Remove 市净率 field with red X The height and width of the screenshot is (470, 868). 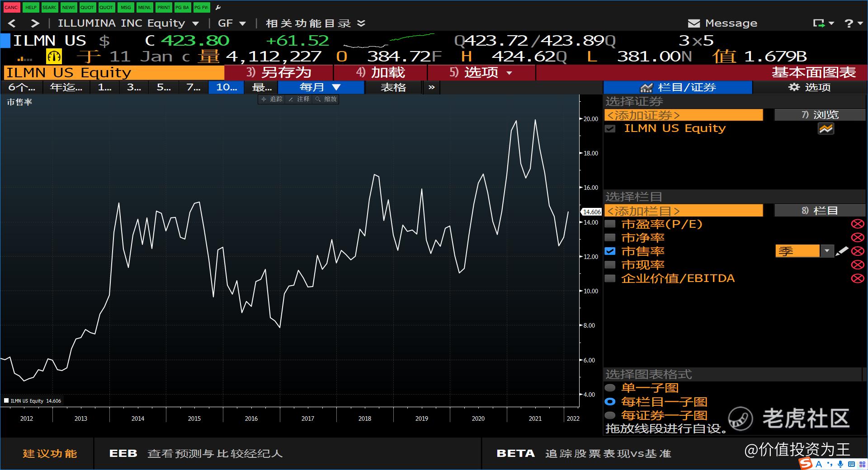click(x=858, y=238)
